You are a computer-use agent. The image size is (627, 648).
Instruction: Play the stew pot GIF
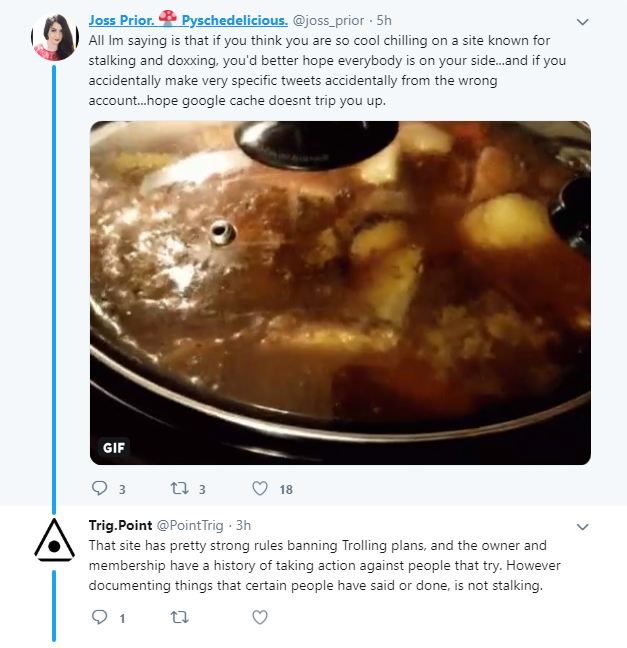[x=340, y=293]
